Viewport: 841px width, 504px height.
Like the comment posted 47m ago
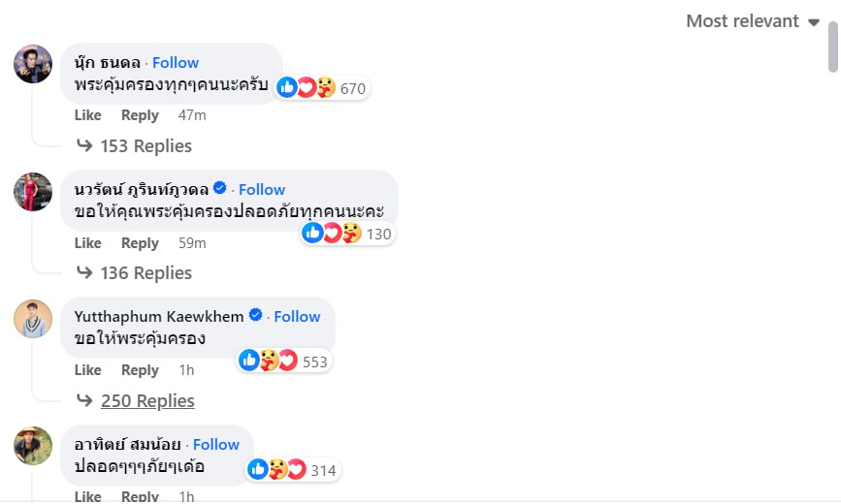click(x=87, y=115)
